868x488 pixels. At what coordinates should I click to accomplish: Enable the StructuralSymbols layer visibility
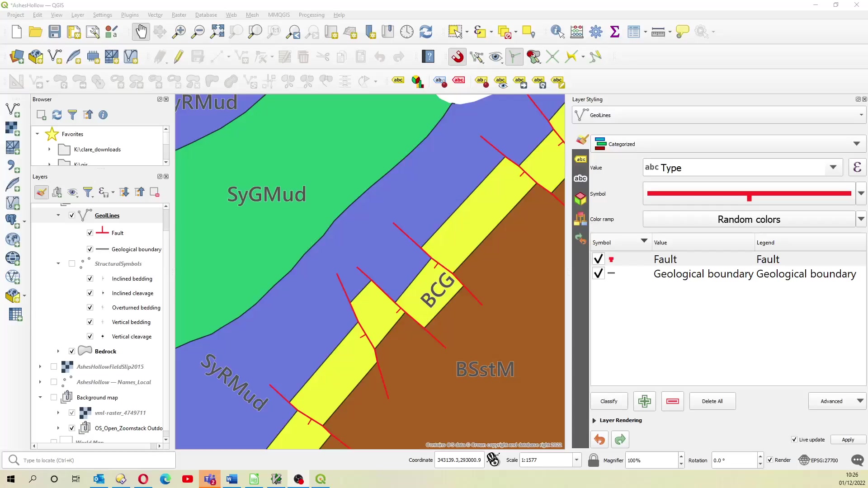(x=71, y=263)
